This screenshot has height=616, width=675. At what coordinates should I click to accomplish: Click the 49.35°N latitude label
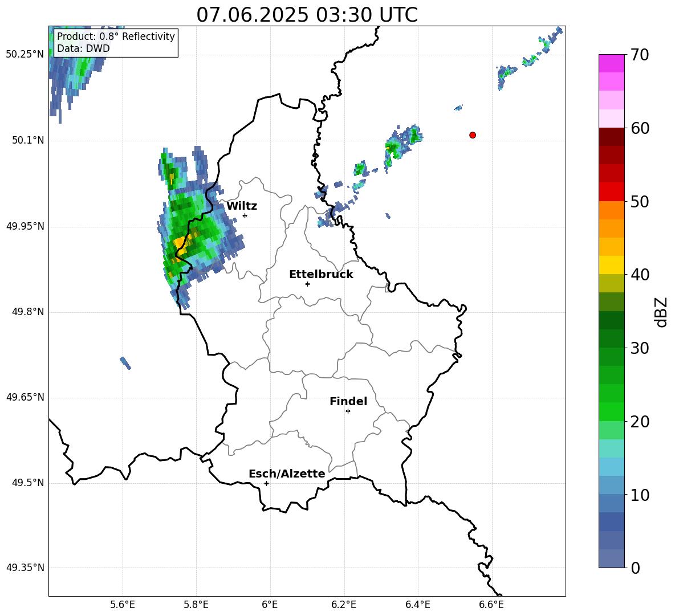pyautogui.click(x=25, y=568)
